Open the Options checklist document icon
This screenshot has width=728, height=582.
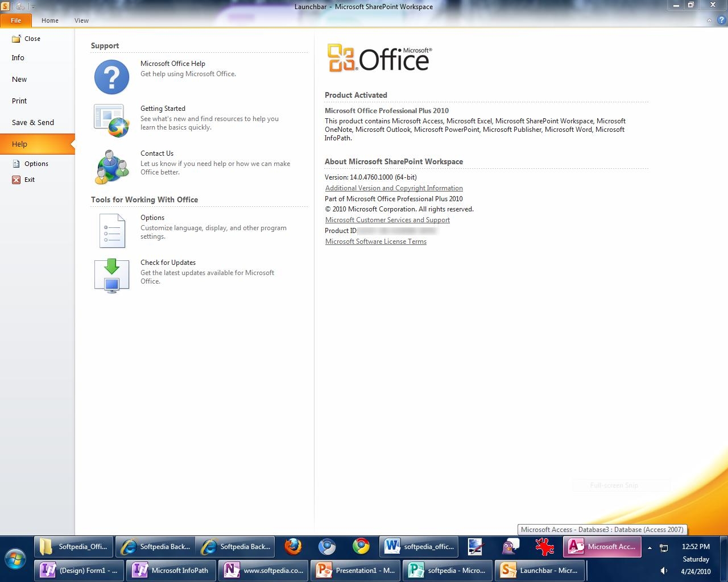tap(112, 231)
